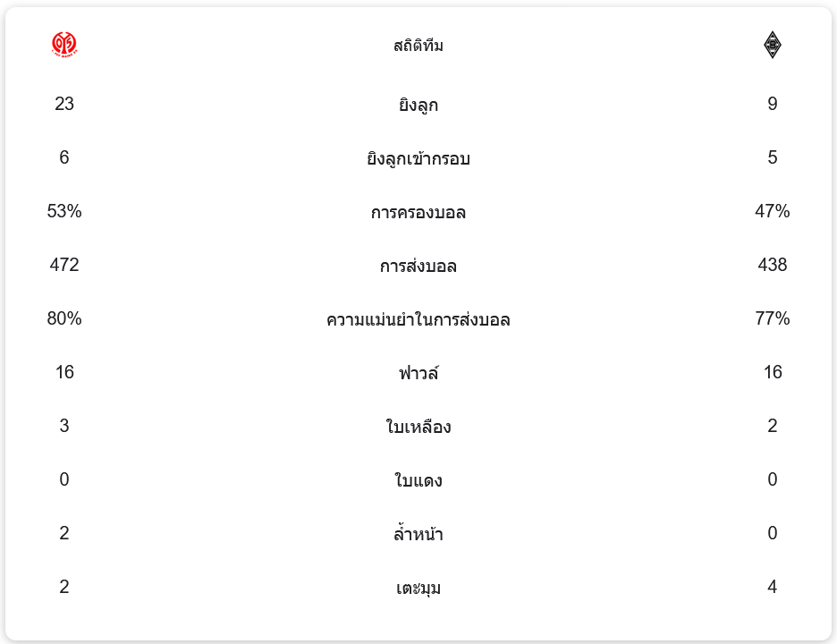Click the red Mainz 05 team logo

pyautogui.click(x=64, y=45)
